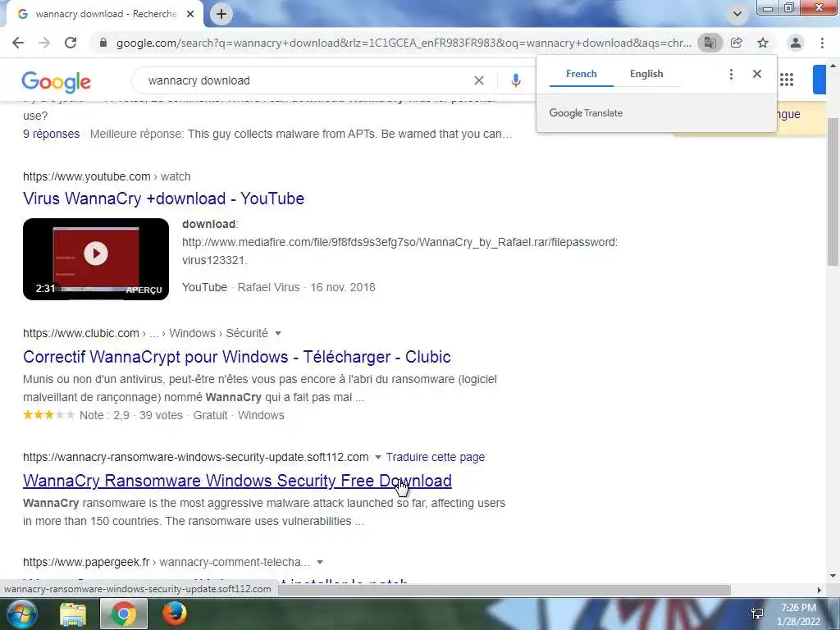Open Virus WannaCry +download YouTube result
The width and height of the screenshot is (840, 630).
click(163, 199)
